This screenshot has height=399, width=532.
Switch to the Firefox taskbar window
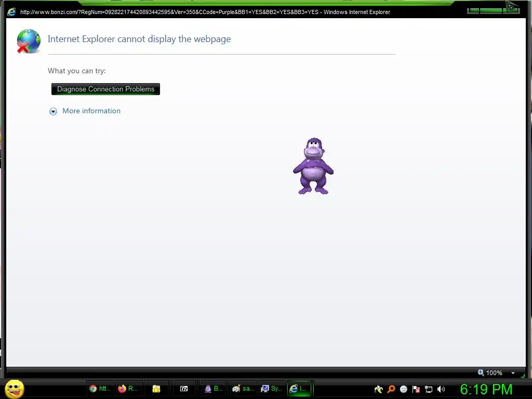(128, 389)
